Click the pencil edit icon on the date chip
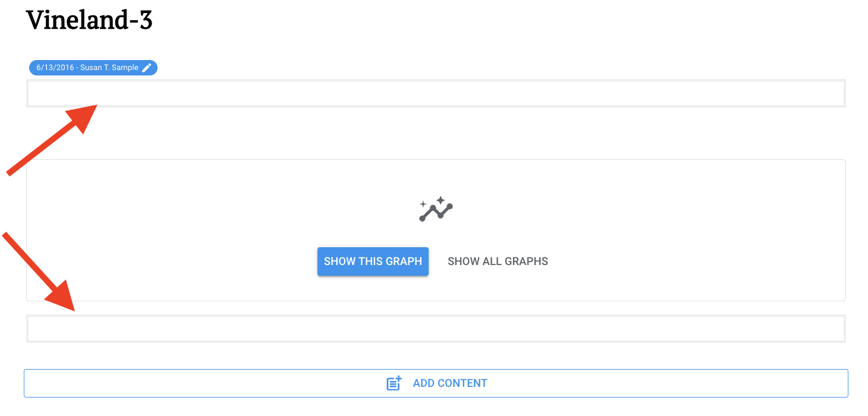The width and height of the screenshot is (868, 416). point(147,68)
